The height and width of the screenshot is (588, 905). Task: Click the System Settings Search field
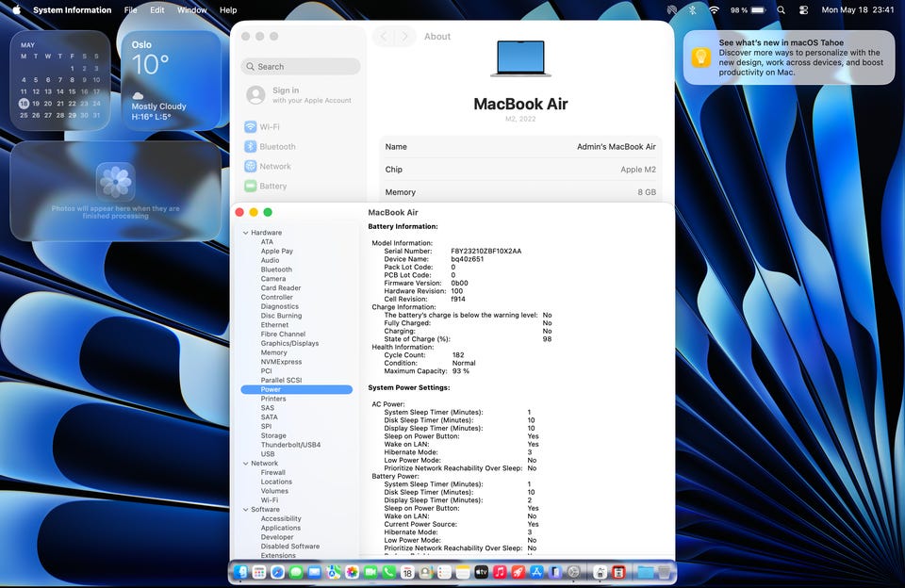point(301,66)
